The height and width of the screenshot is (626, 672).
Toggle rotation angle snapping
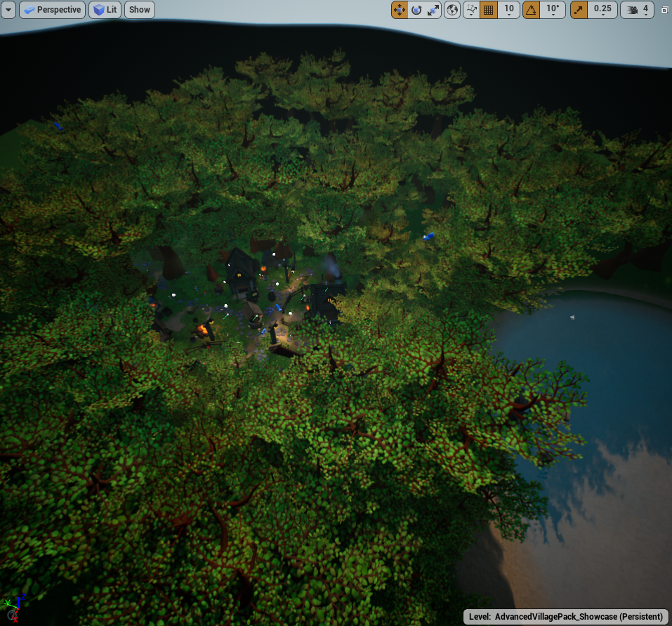(x=532, y=9)
